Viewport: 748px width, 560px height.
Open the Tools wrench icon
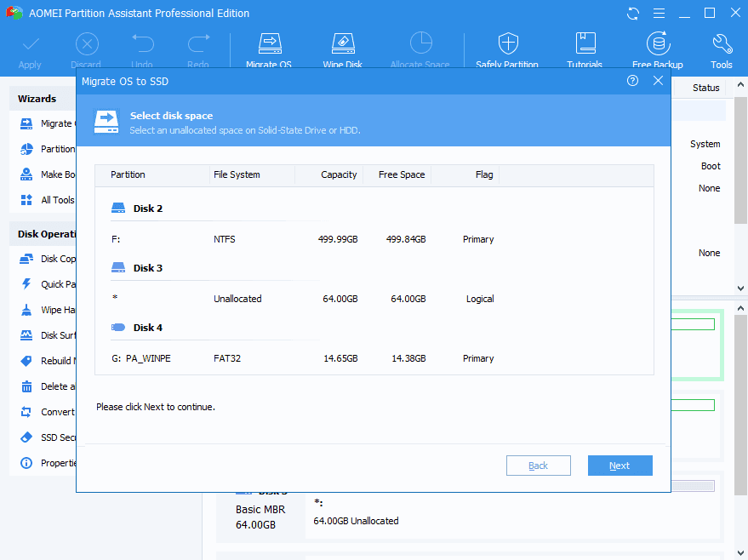pyautogui.click(x=722, y=43)
